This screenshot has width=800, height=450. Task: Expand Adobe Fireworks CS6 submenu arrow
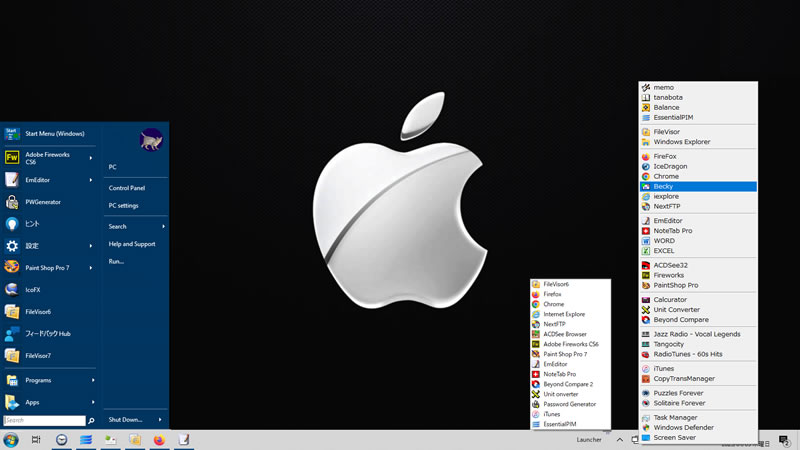click(x=91, y=158)
